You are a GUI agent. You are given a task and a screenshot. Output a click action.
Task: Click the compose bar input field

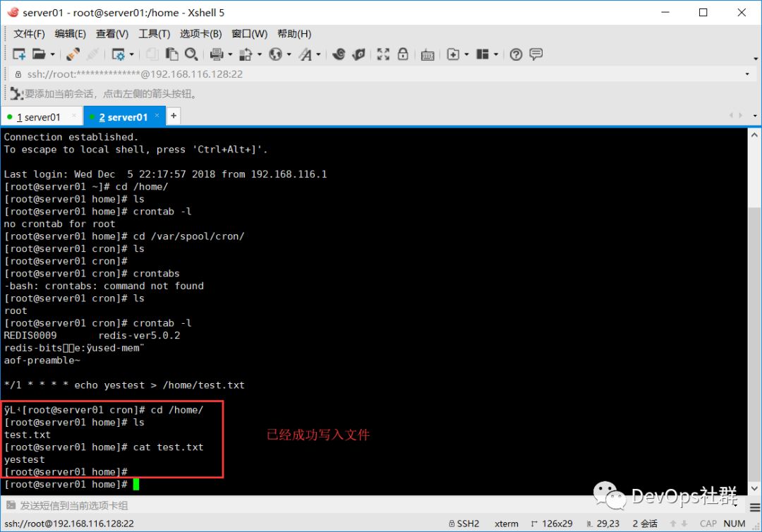pos(374,506)
